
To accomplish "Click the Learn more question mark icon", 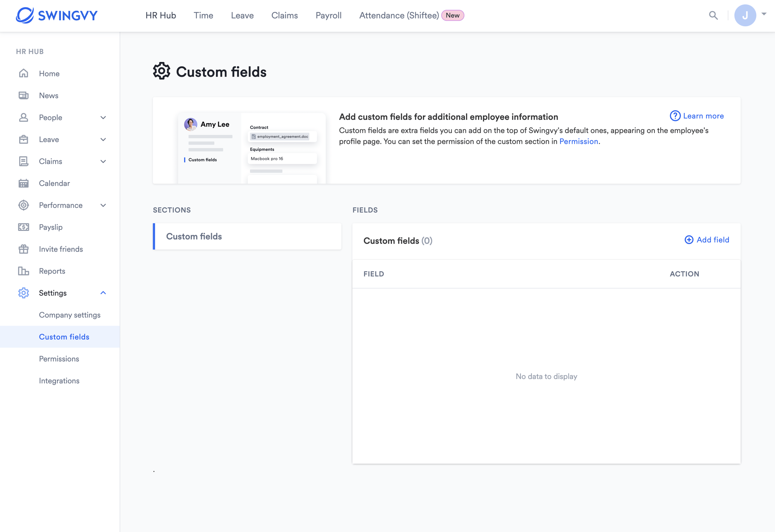I will tap(675, 116).
